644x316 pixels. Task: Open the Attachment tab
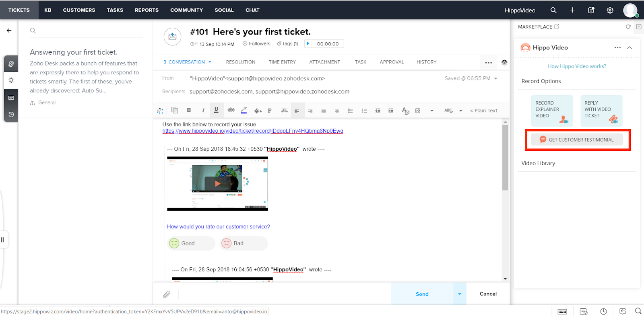pos(324,62)
